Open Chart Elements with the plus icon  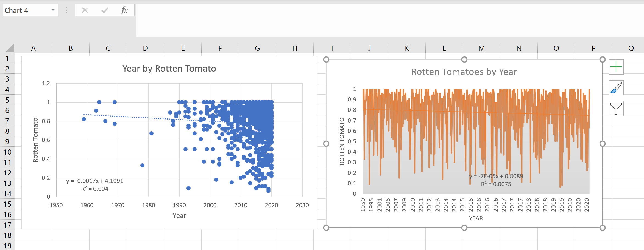(x=616, y=67)
